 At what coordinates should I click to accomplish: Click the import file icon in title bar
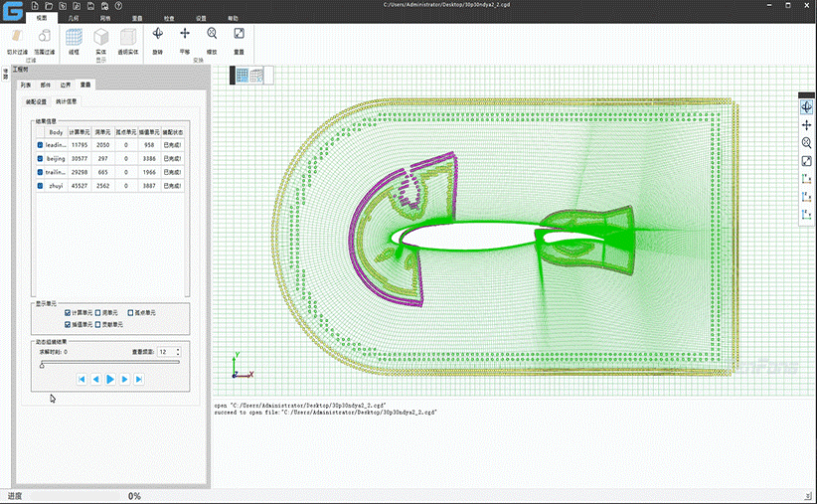63,6
